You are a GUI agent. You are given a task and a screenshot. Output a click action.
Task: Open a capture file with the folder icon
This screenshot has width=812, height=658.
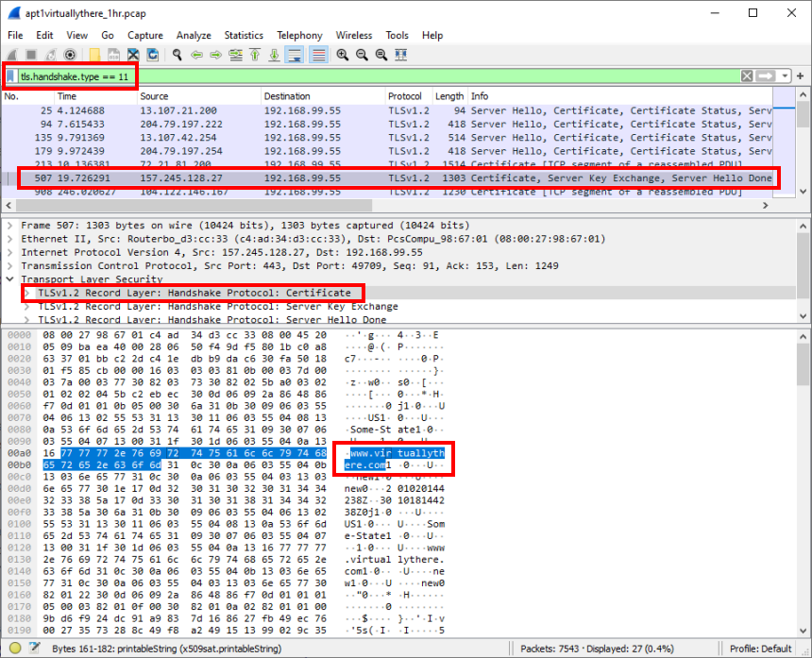coord(94,55)
